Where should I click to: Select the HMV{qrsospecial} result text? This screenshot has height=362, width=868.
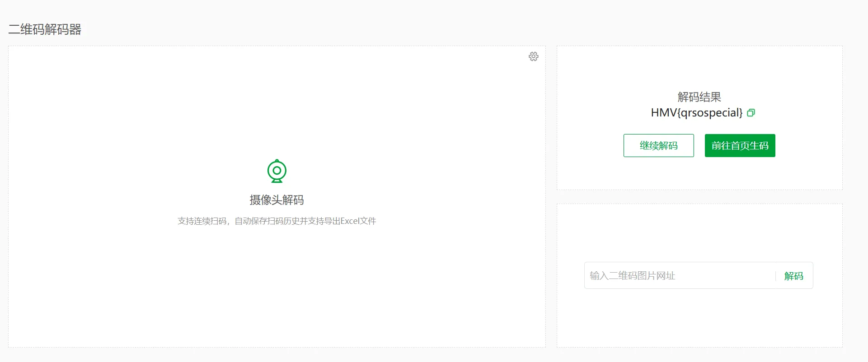[x=696, y=113]
